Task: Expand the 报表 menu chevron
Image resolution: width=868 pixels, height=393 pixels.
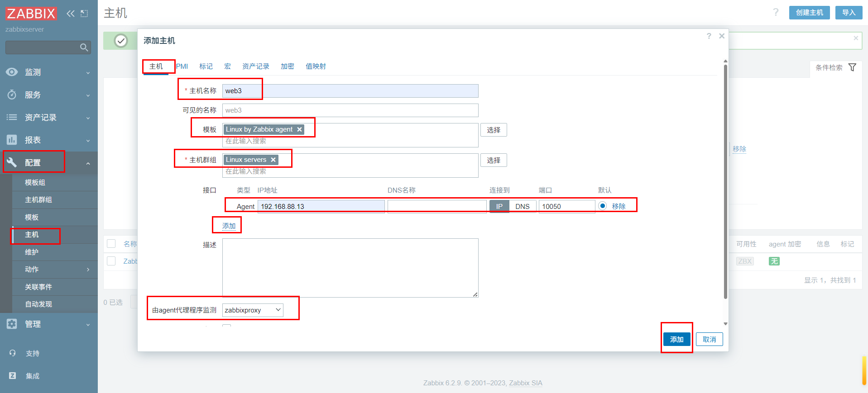Action: [88, 141]
